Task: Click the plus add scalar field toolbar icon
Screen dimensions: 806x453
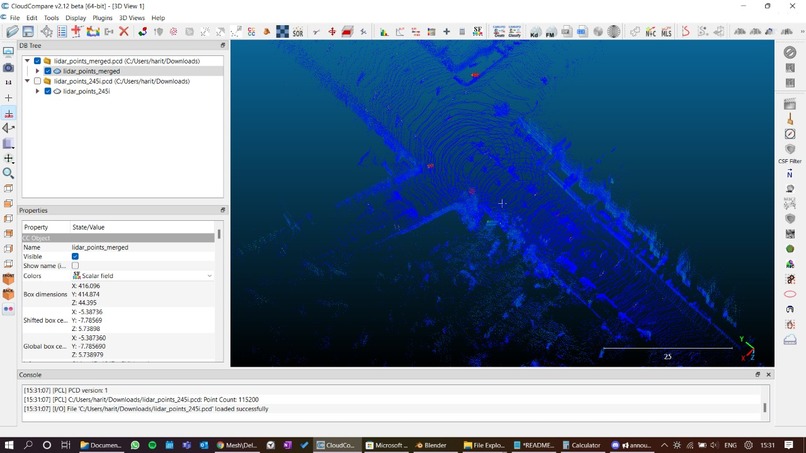Action: pos(446,32)
